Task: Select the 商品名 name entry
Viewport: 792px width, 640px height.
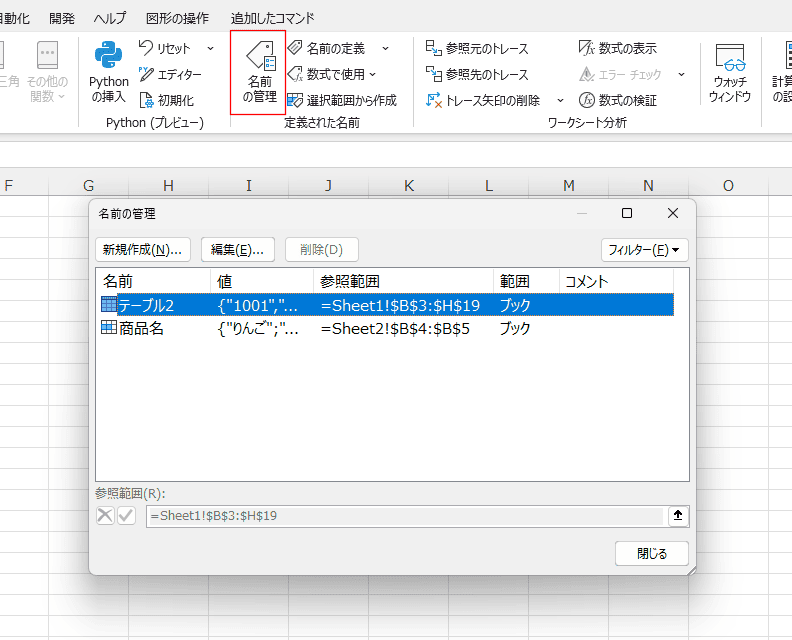Action: click(141, 328)
